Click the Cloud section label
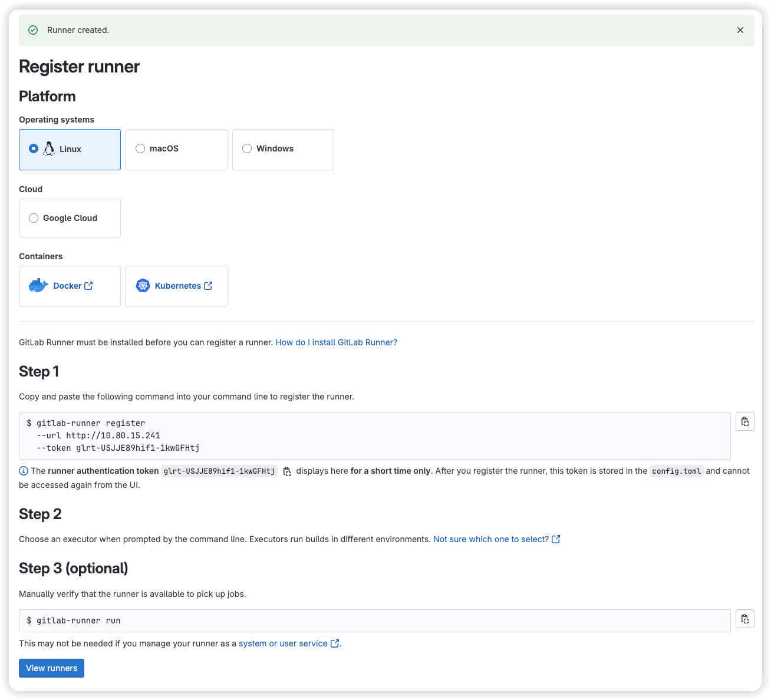Image resolution: width=771 pixels, height=700 pixels. coord(31,189)
